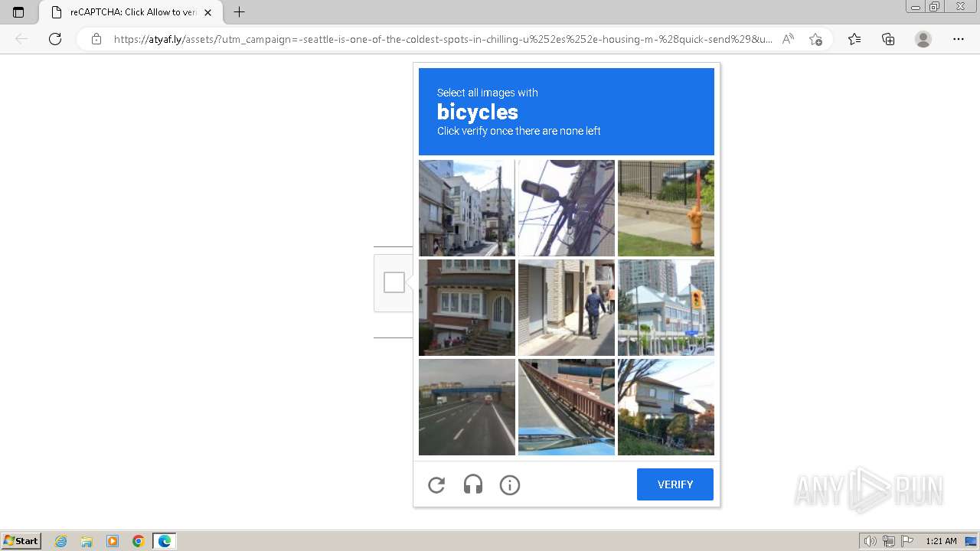
Task: Minimize the Edge browser window
Action: (x=915, y=7)
